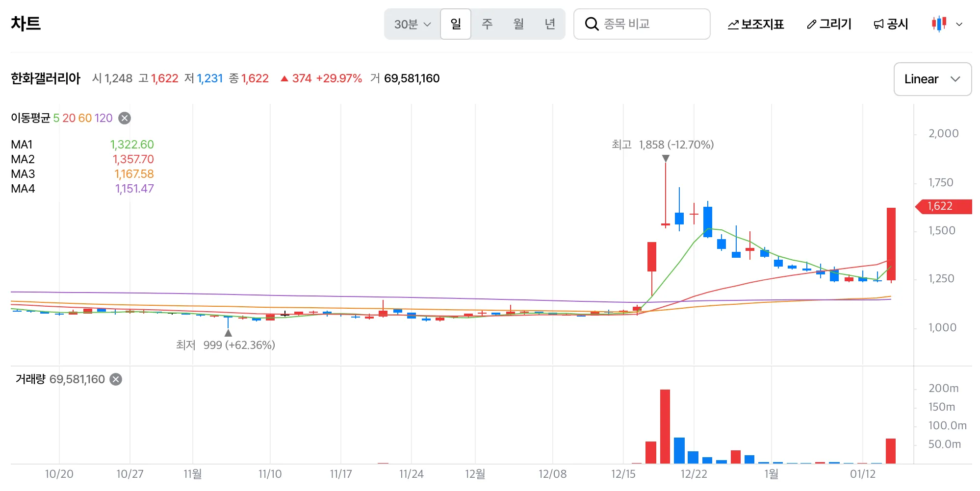Close the 거래량 volume panel with its X icon
The width and height of the screenshot is (980, 491).
pyautogui.click(x=116, y=379)
